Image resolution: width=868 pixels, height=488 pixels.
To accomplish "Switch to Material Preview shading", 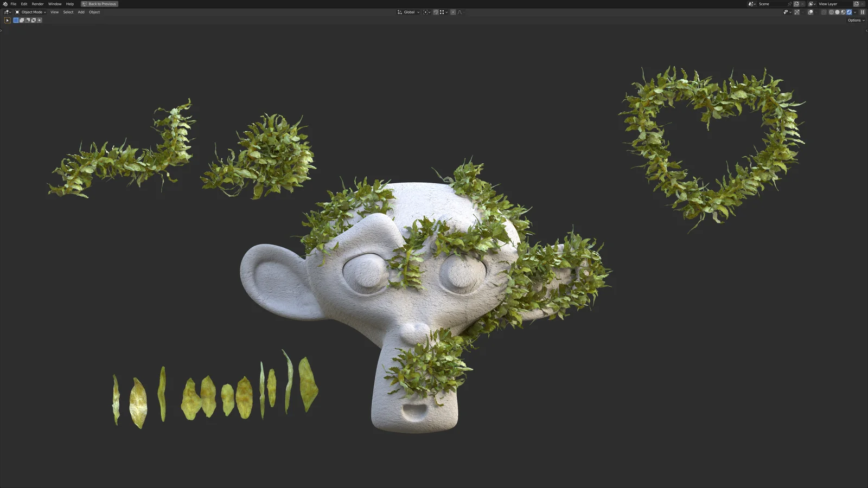I will 843,12.
